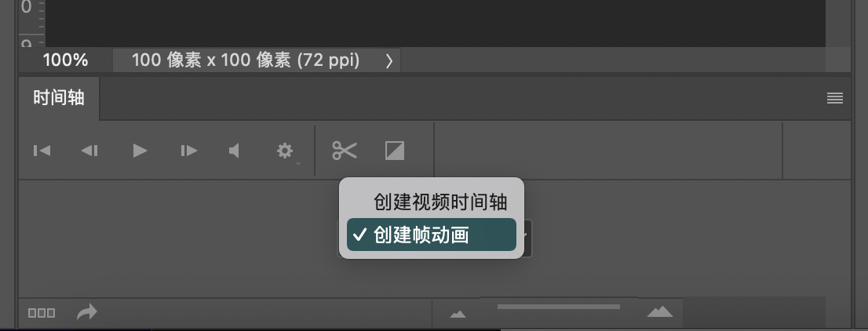Zoom in the timeline with large mountain icon
The height and width of the screenshot is (331, 868).
click(x=660, y=311)
